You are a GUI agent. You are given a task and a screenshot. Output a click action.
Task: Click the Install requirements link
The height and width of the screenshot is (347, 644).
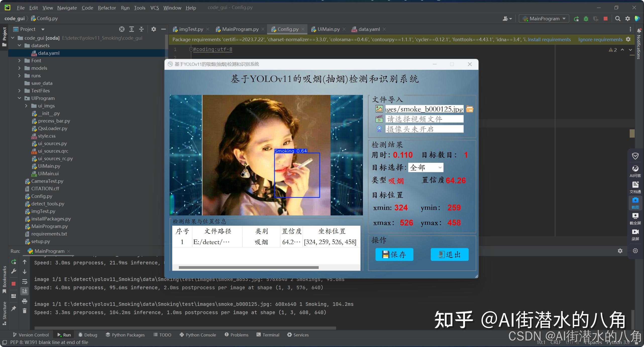pyautogui.click(x=549, y=39)
